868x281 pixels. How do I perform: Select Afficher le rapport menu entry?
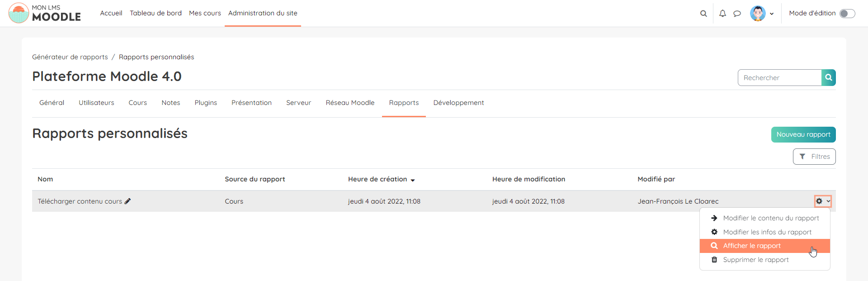coord(751,246)
